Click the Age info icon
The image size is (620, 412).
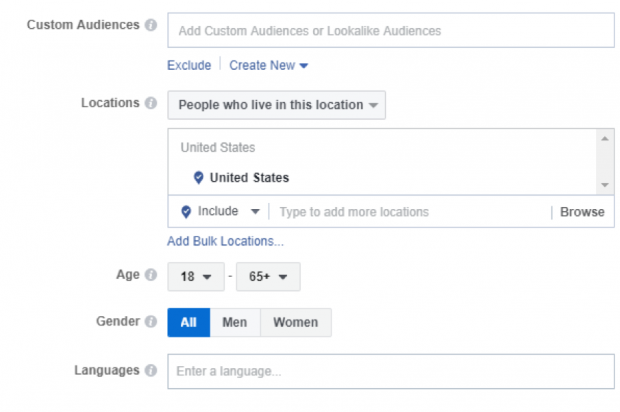(x=151, y=275)
